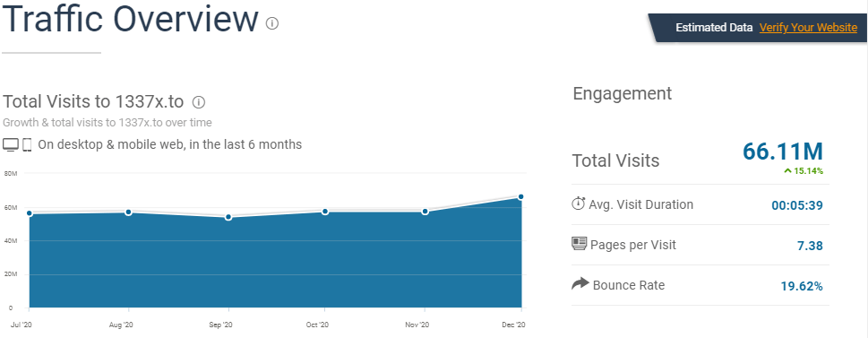The image size is (868, 338).
Task: Click the 66.11M total visits value
Action: (783, 152)
